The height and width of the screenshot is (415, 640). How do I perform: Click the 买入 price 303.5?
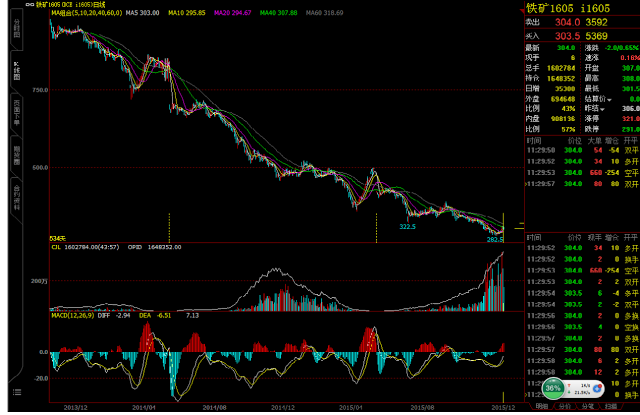tap(567, 36)
